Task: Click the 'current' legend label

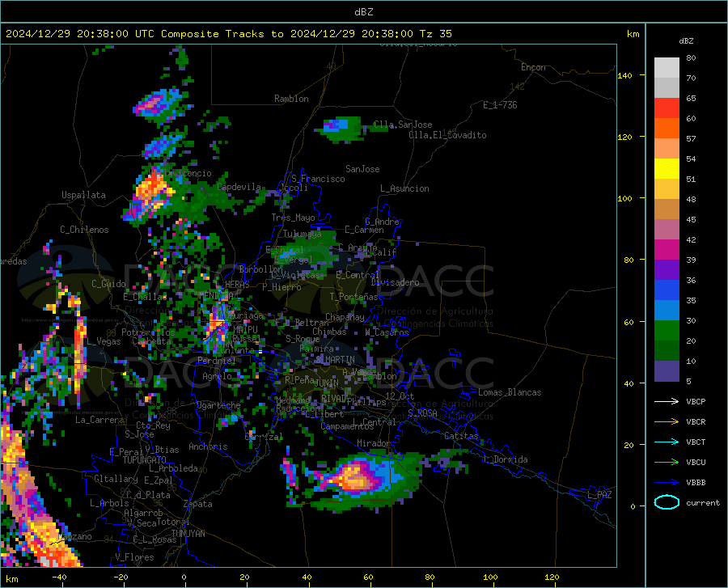Action: coord(702,502)
